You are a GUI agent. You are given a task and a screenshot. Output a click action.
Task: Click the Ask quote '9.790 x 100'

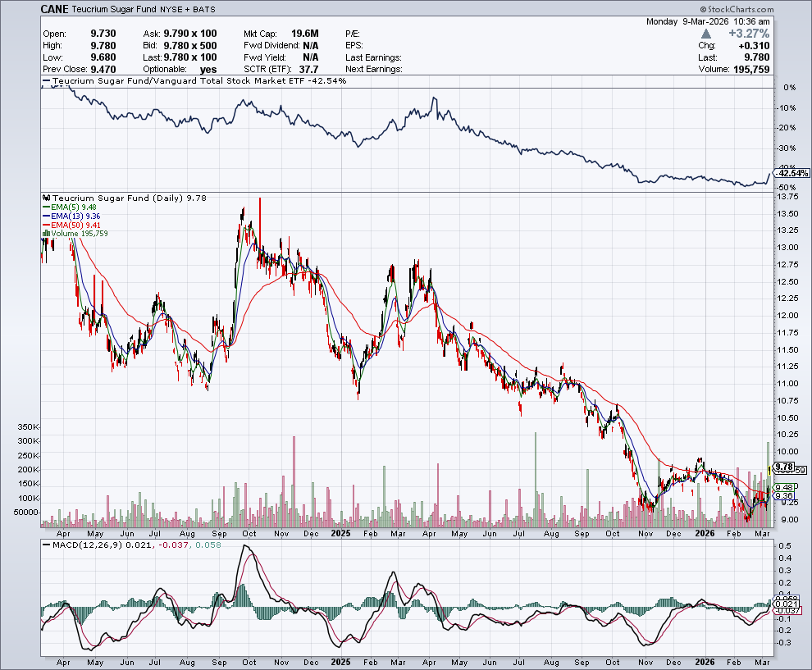click(x=190, y=34)
